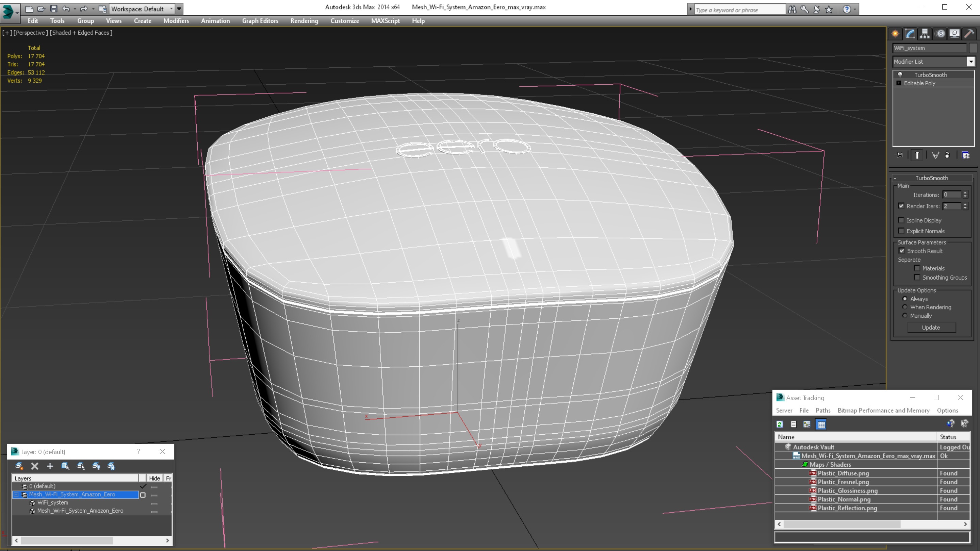
Task: Switch to the Hierarchy command panel tab
Action: click(925, 34)
